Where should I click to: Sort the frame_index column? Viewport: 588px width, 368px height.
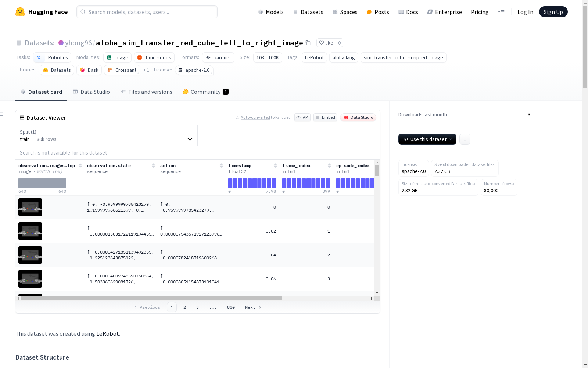tap(329, 166)
